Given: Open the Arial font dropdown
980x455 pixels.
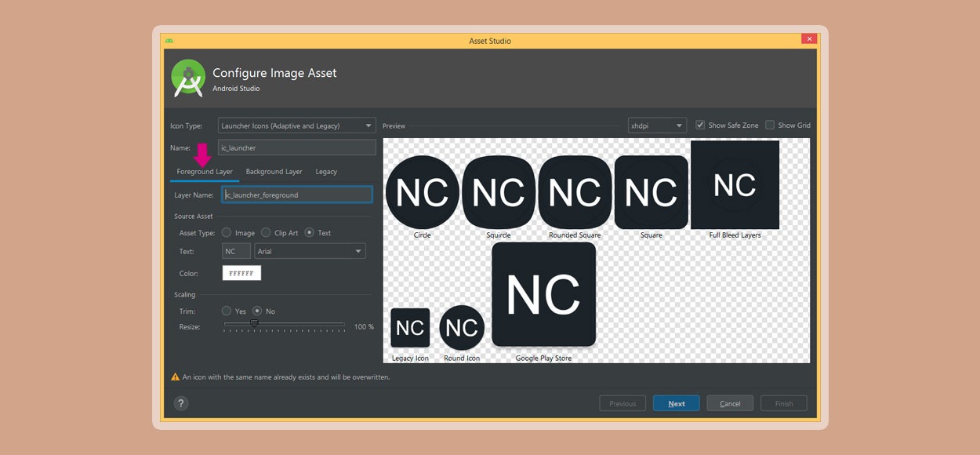Looking at the screenshot, I should (x=310, y=251).
